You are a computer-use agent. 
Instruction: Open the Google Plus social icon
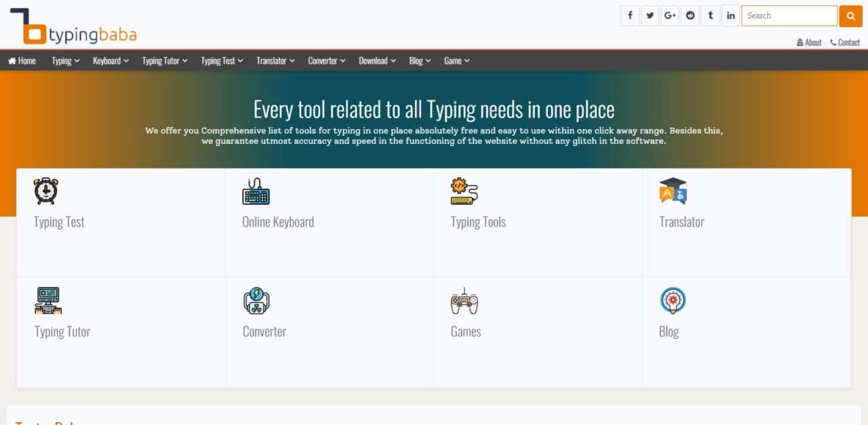tap(670, 16)
